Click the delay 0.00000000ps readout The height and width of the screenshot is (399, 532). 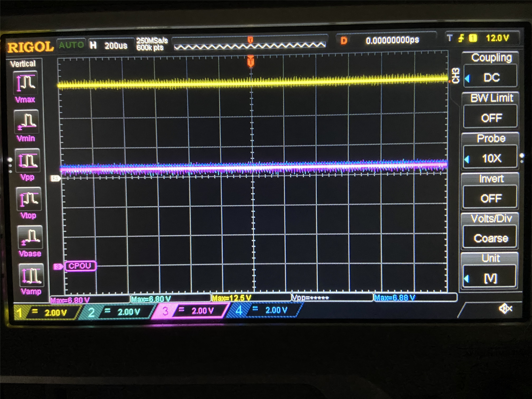tap(392, 40)
